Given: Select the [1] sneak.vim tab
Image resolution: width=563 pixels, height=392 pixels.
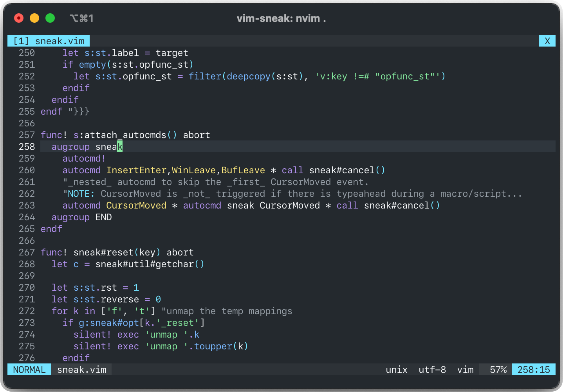Looking at the screenshot, I should point(49,41).
